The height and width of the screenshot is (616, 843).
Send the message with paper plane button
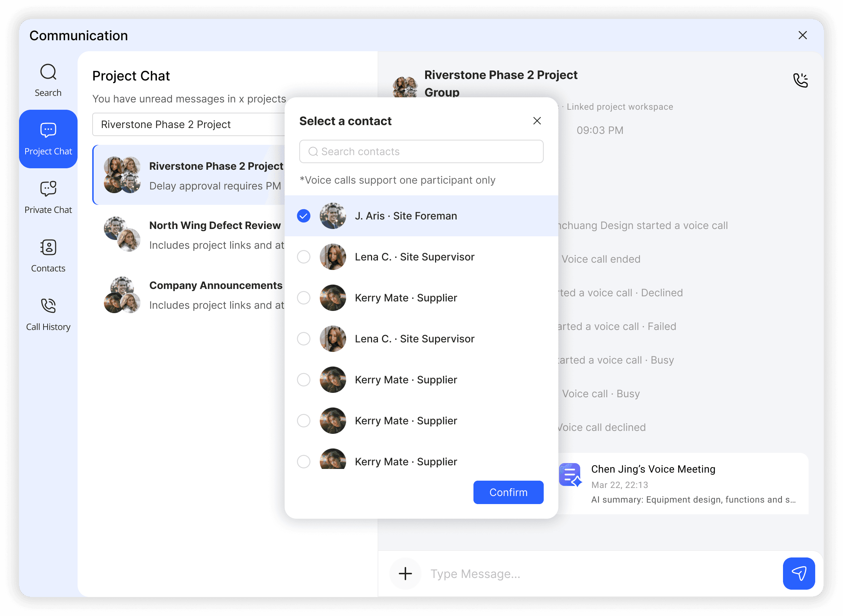799,574
